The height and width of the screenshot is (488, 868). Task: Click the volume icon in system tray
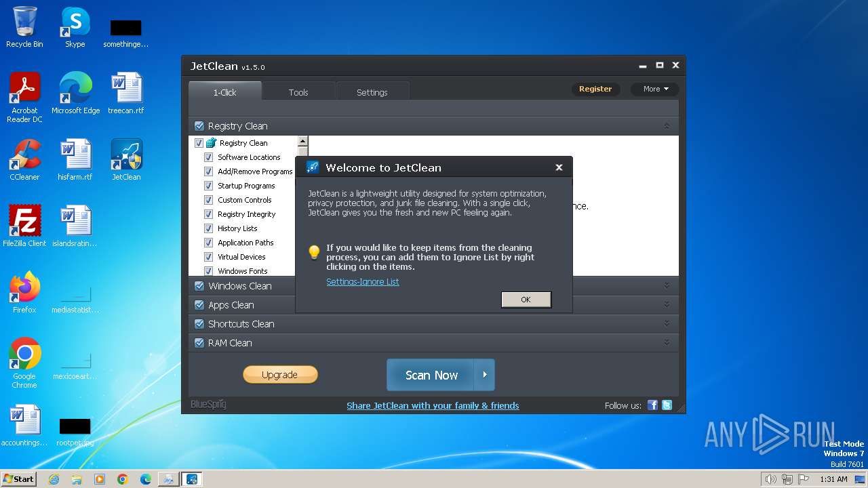770,479
